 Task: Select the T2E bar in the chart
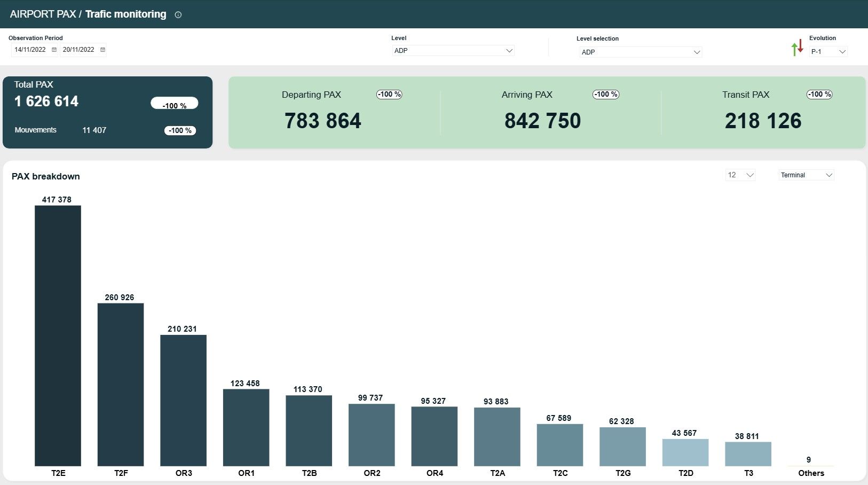(x=58, y=336)
